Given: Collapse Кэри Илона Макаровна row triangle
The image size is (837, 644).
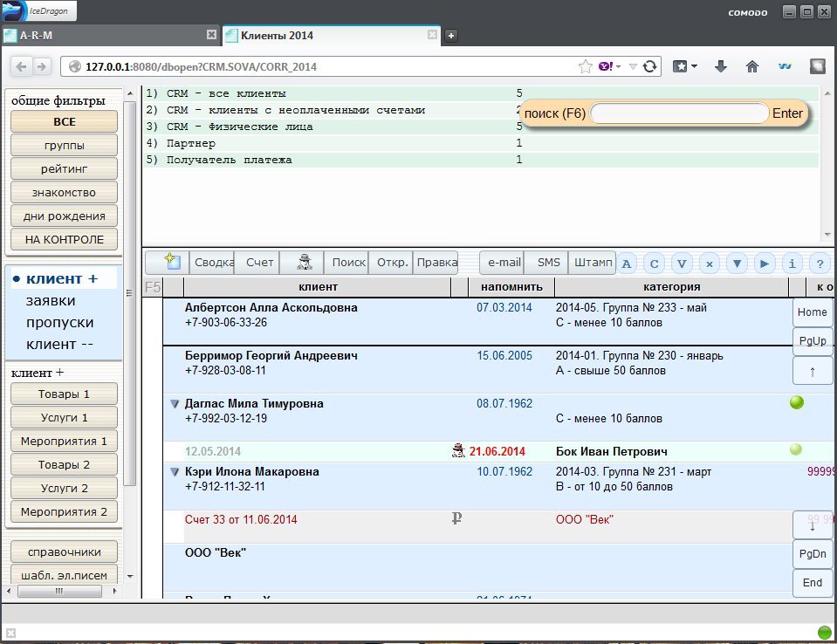Looking at the screenshot, I should (x=174, y=472).
